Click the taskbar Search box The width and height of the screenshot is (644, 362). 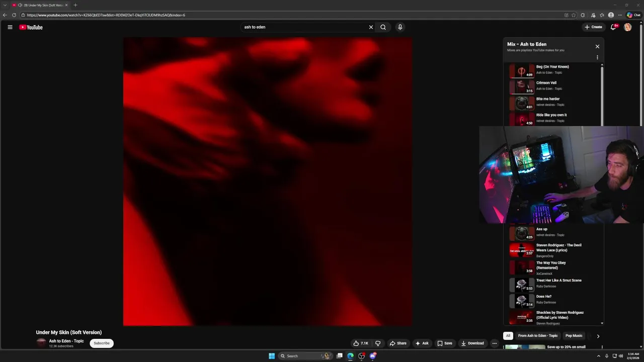[305, 356]
